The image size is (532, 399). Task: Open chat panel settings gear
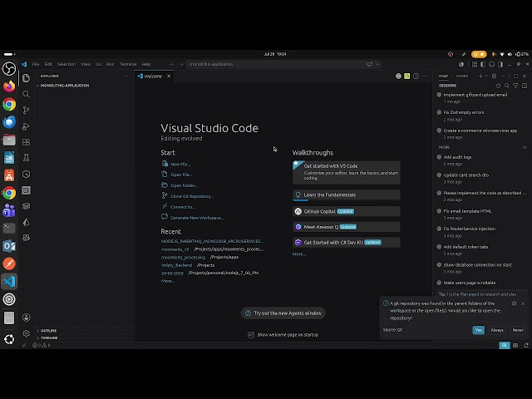tap(494, 76)
